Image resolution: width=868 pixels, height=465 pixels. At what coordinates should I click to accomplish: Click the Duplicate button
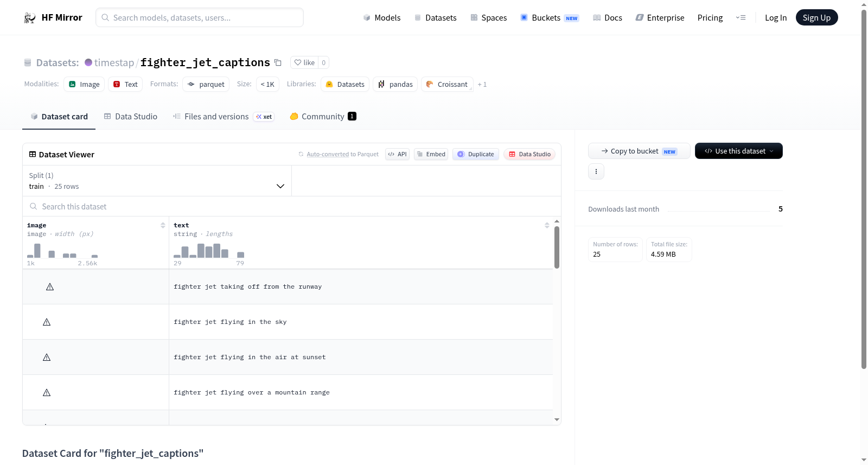point(476,154)
